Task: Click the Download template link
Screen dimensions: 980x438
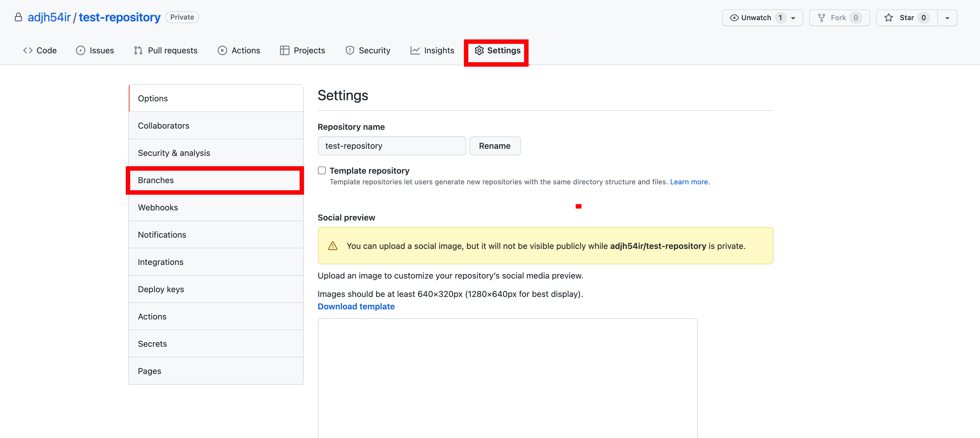Action: click(356, 306)
